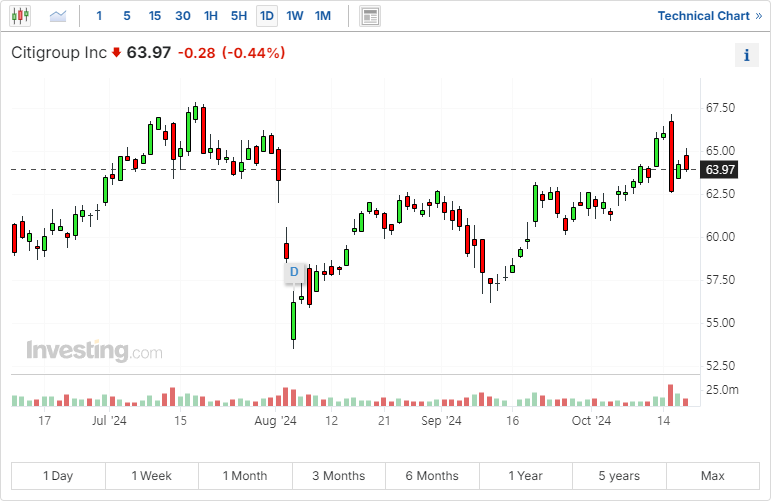Select the 30 minute interval
The width and height of the screenshot is (771, 501).
click(183, 16)
